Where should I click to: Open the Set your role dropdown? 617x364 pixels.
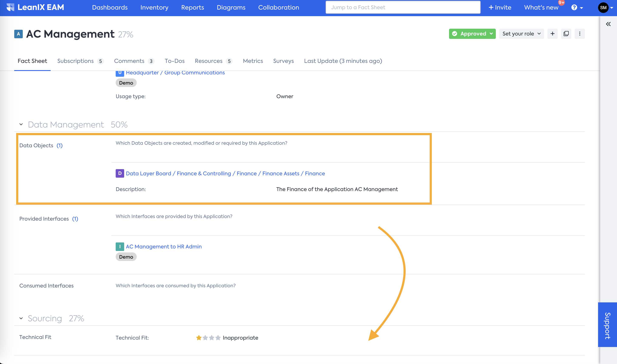521,34
